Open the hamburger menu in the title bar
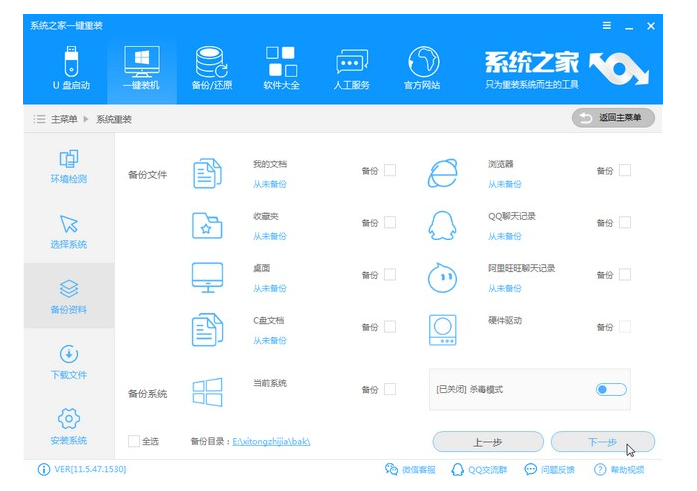 click(x=606, y=25)
